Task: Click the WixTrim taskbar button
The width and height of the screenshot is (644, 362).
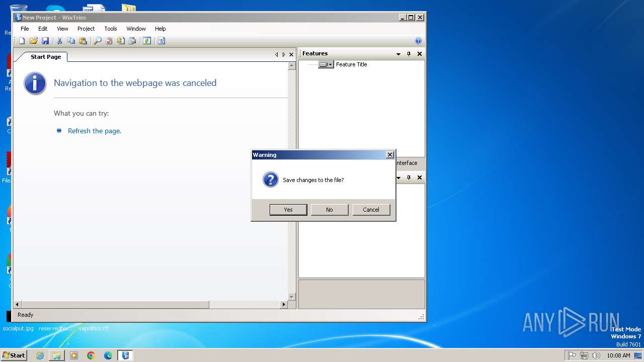Action: tap(125, 355)
